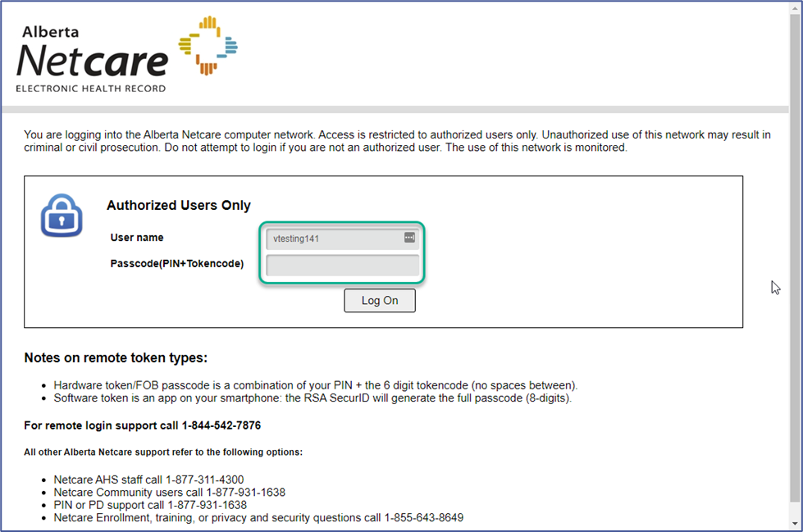Image resolution: width=803 pixels, height=532 pixels.
Task: Click the "Notes on remote token types:" heading
Action: tap(116, 358)
